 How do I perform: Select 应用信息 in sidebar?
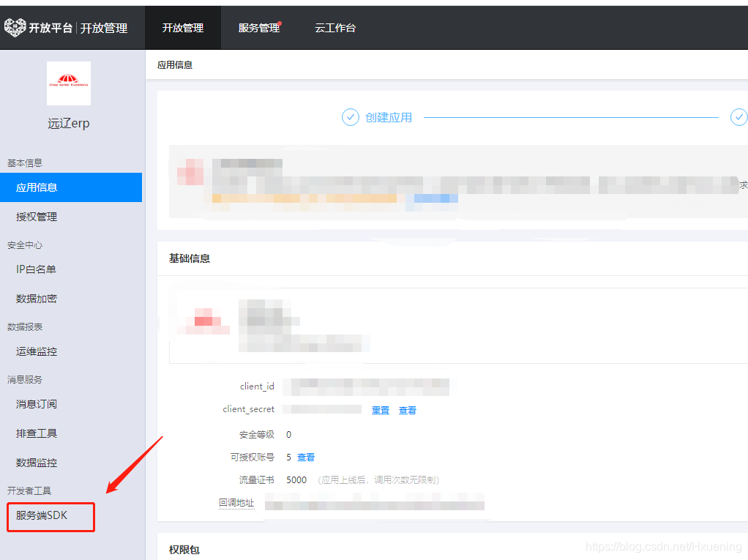tap(71, 187)
